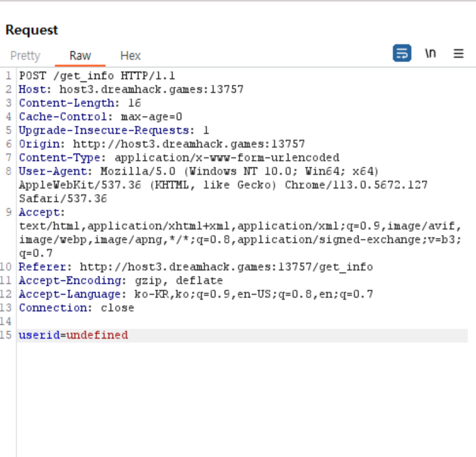The height and width of the screenshot is (457, 476).
Task: Select the Host header name
Action: point(32,89)
